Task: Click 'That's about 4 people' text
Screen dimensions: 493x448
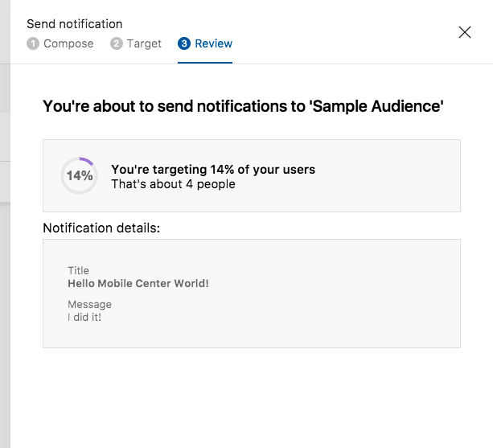Action: (173, 184)
